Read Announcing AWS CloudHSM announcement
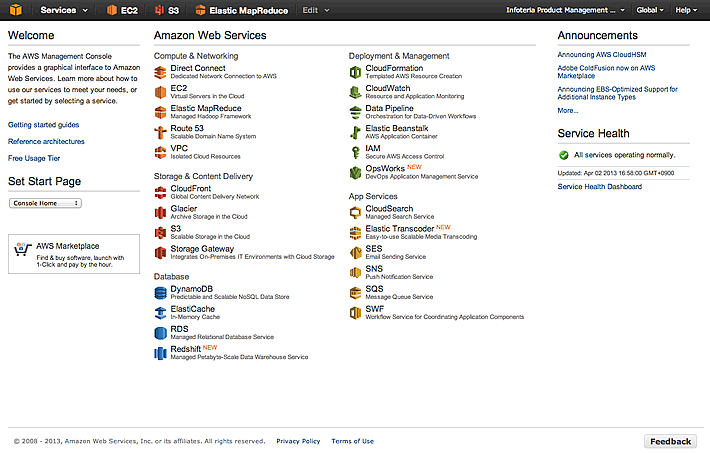 tap(602, 54)
